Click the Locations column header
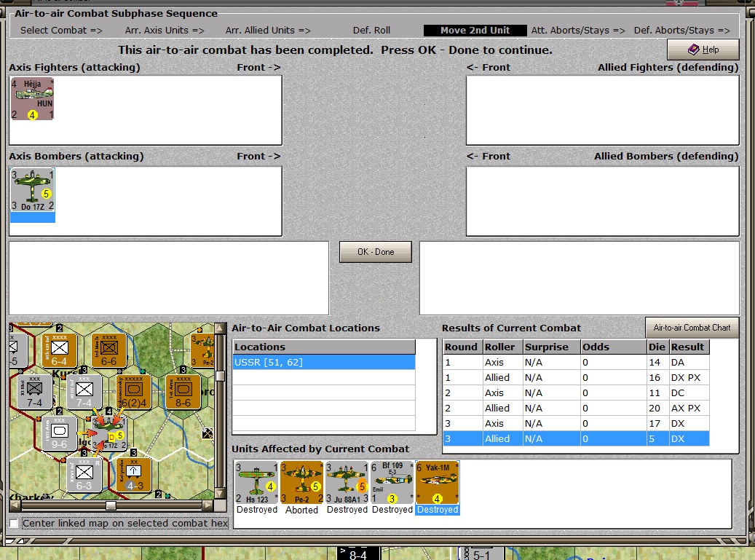 pyautogui.click(x=324, y=347)
